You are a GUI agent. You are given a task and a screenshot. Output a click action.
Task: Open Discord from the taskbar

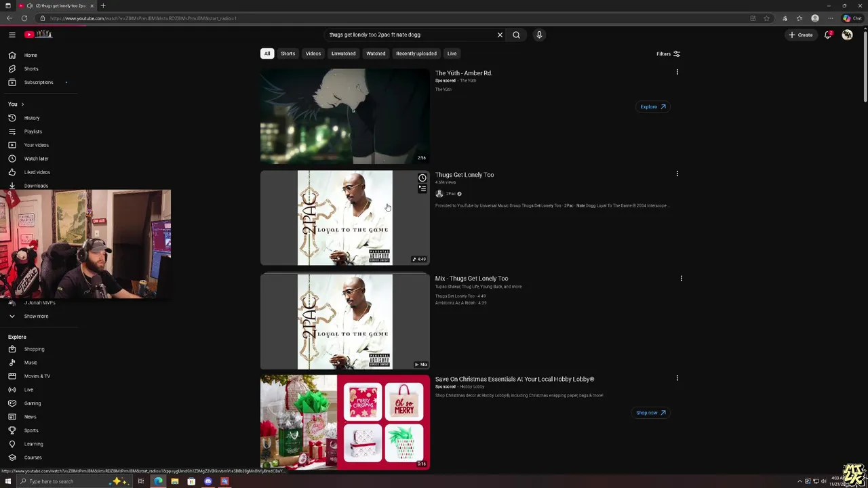point(208,481)
